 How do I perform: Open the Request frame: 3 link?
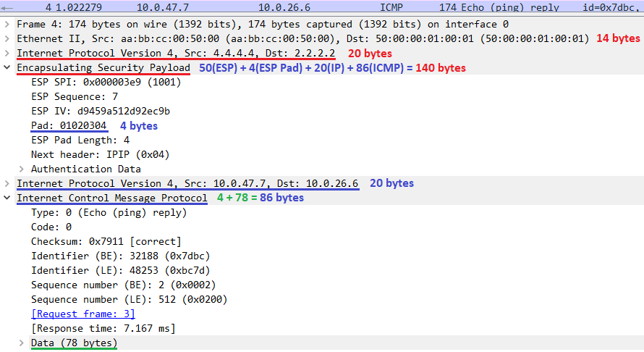pyautogui.click(x=82, y=314)
